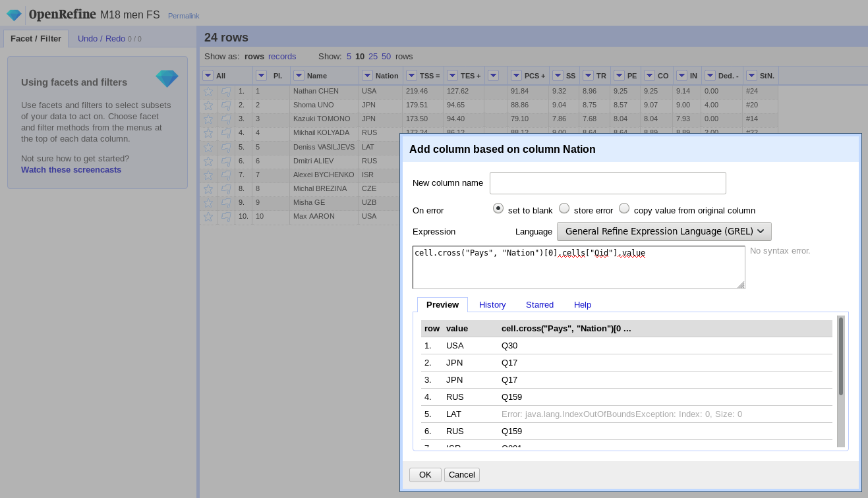Flag row 7 Alexei BYCHENKO

pyautogui.click(x=226, y=175)
